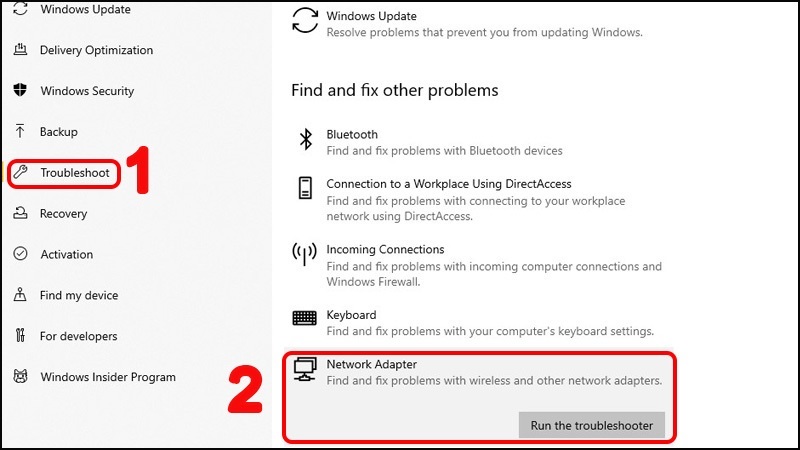The height and width of the screenshot is (450, 800).
Task: Click the For developers icon
Action: coord(20,337)
